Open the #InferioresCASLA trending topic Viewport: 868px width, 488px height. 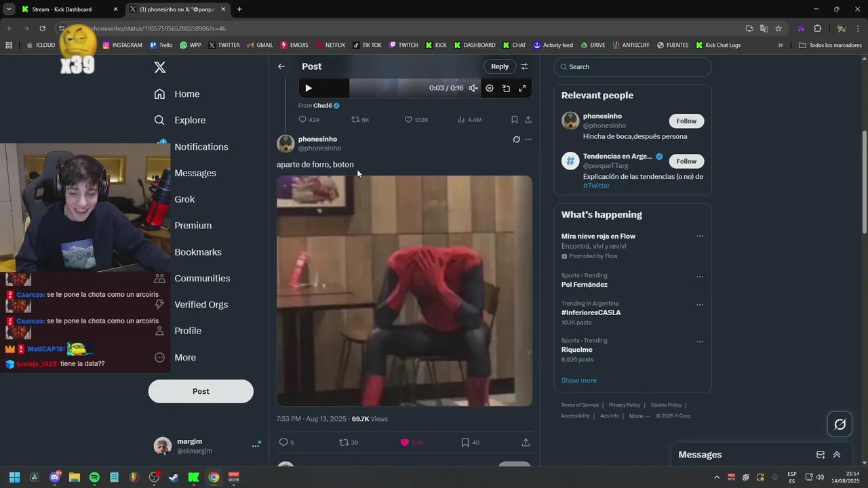tap(591, 312)
